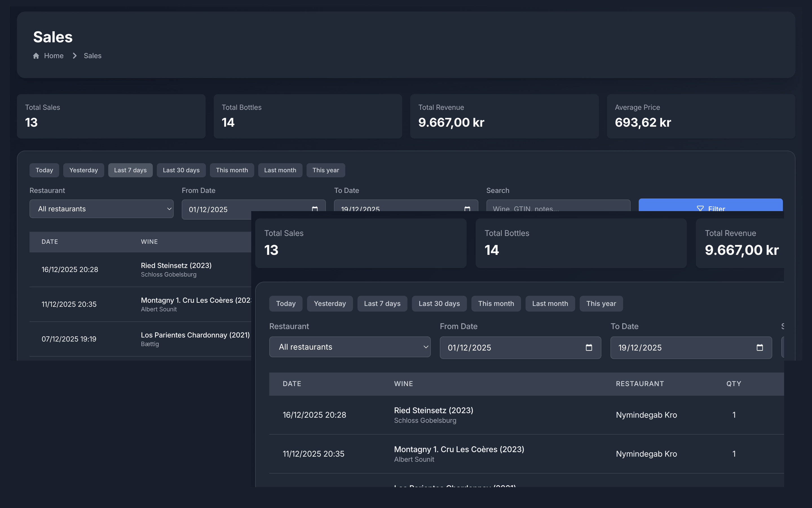Image resolution: width=812 pixels, height=508 pixels.
Task: Pick This year preset on main page
Action: [x=326, y=170]
